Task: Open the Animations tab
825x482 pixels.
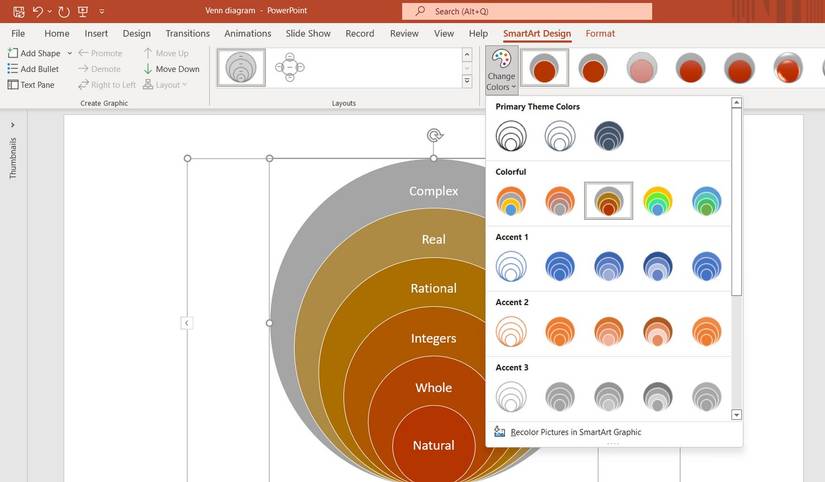Action: point(248,33)
